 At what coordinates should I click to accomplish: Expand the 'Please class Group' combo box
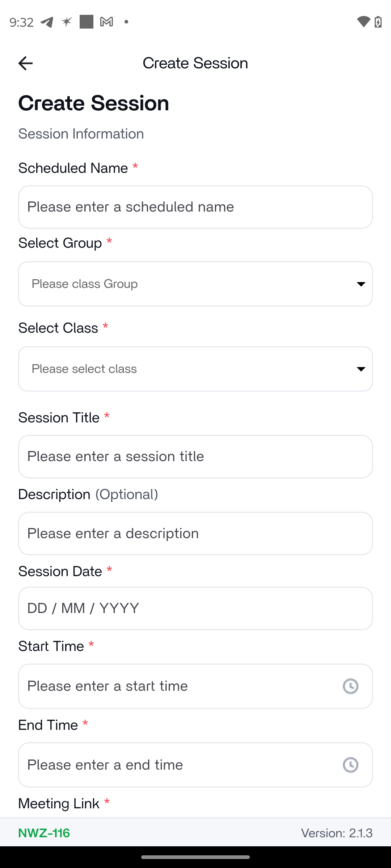point(181,284)
